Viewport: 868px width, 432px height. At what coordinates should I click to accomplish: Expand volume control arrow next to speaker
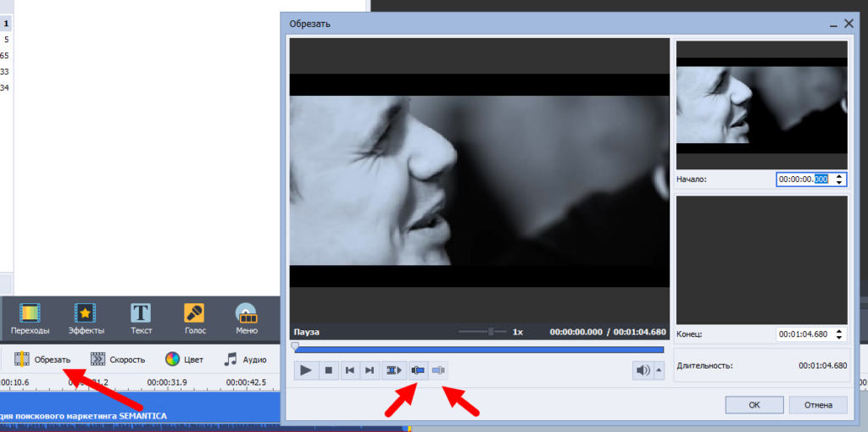coord(659,371)
